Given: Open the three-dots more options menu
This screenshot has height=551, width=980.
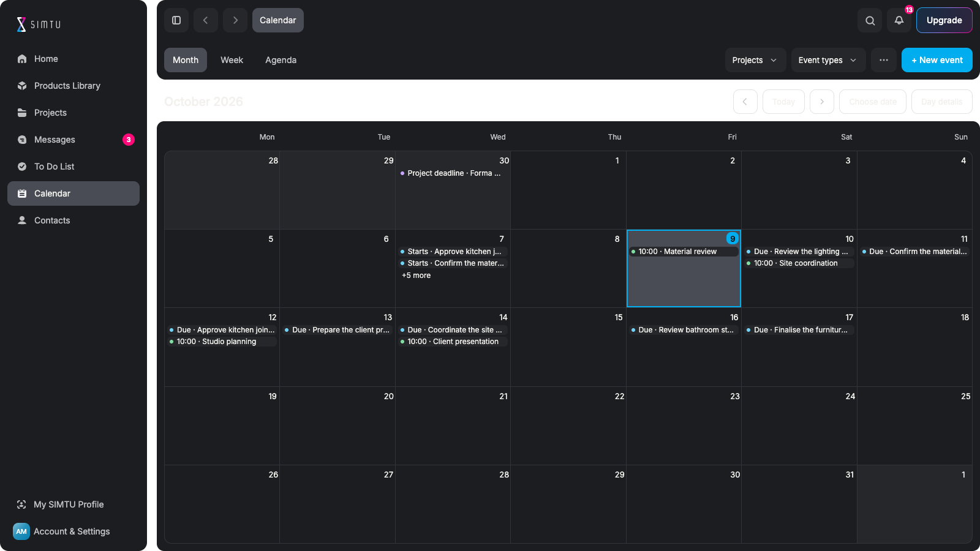Looking at the screenshot, I should [884, 60].
